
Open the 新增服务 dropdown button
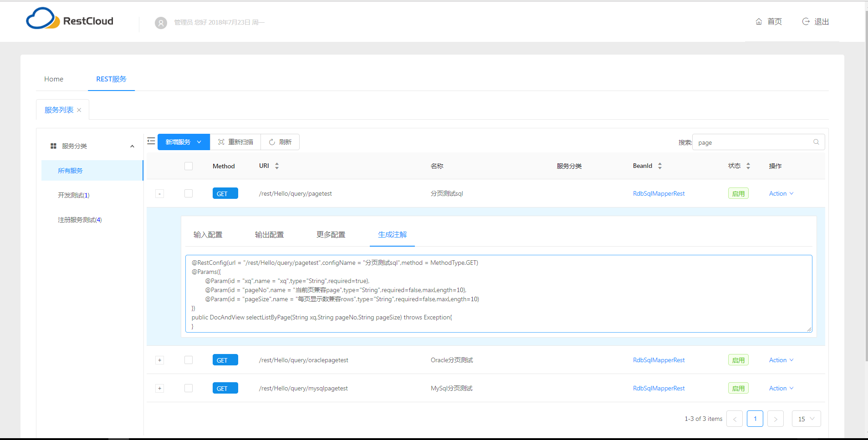click(184, 142)
